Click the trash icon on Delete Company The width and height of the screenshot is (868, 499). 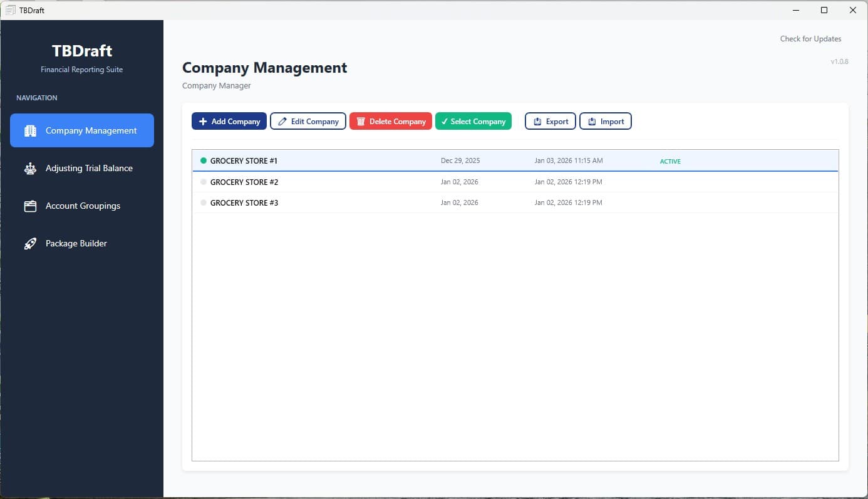[361, 122]
